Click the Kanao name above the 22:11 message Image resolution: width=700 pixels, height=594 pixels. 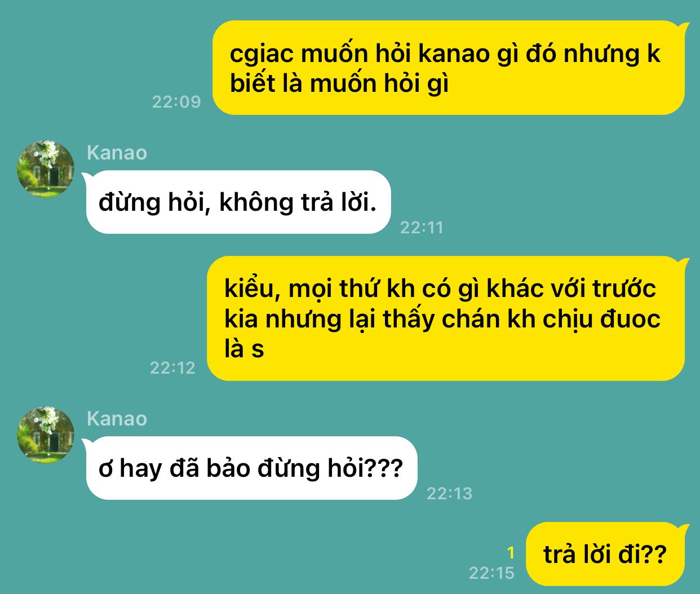[x=117, y=153]
